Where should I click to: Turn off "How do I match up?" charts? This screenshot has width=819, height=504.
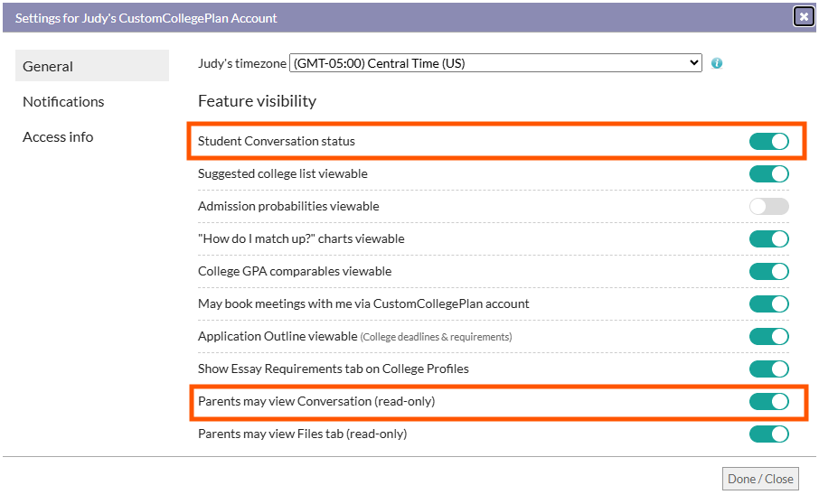pyautogui.click(x=769, y=239)
